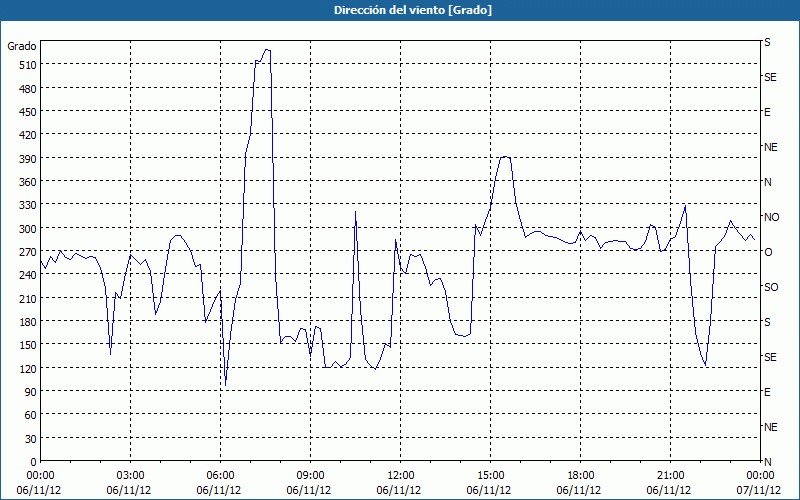This screenshot has width=800, height=500.
Task: Click the 09:00 time label
Action: pyautogui.click(x=310, y=476)
